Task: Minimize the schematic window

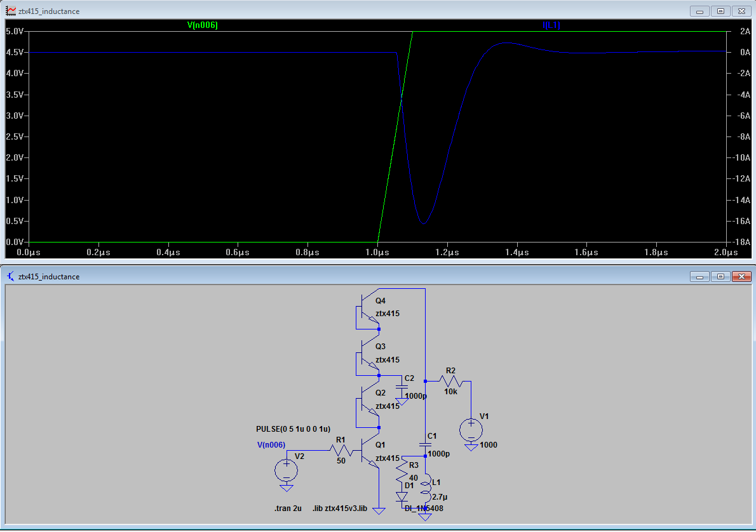Action: pos(701,276)
